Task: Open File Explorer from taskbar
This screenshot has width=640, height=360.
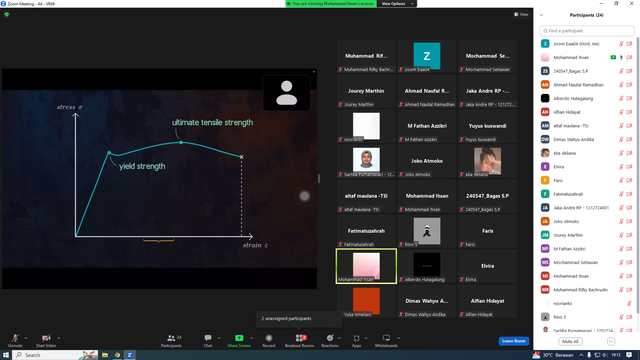Action: (x=105, y=355)
